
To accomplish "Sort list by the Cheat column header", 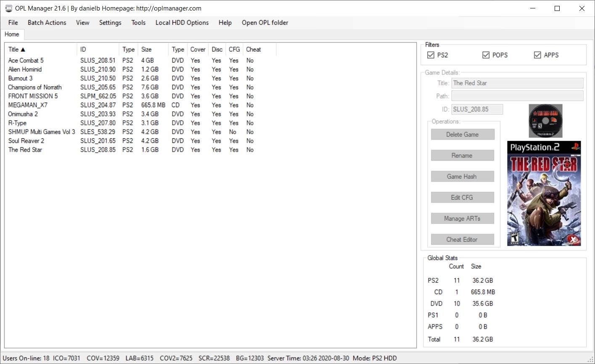I will pyautogui.click(x=259, y=50).
